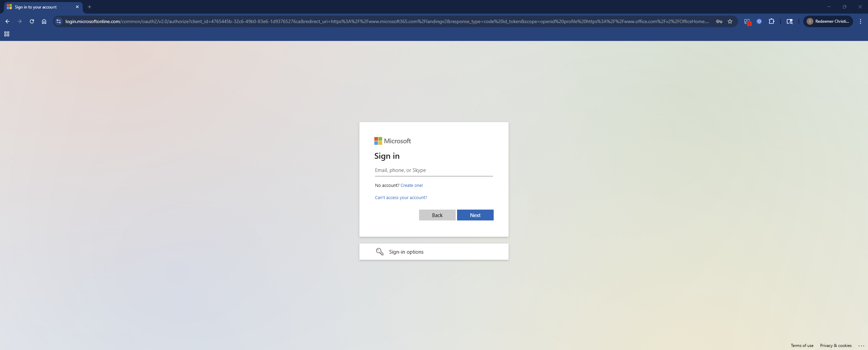Select the 'Sign in to your account' tab
868x350 pixels.
[x=43, y=7]
